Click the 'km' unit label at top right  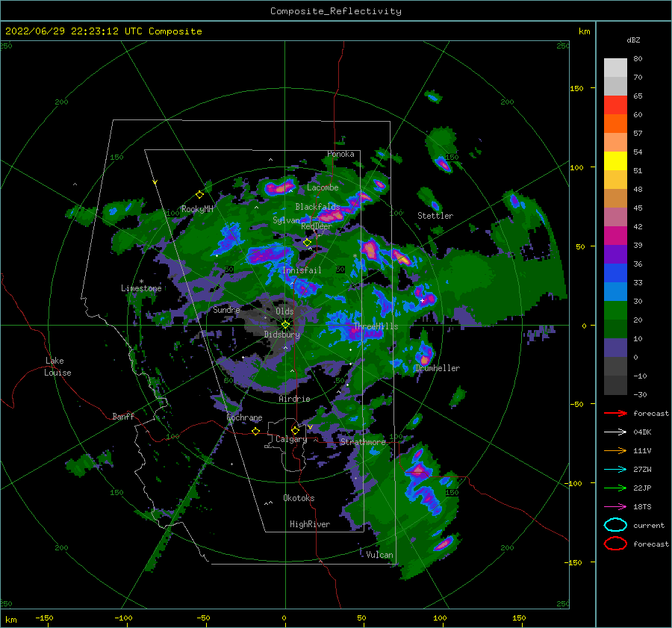tap(584, 31)
